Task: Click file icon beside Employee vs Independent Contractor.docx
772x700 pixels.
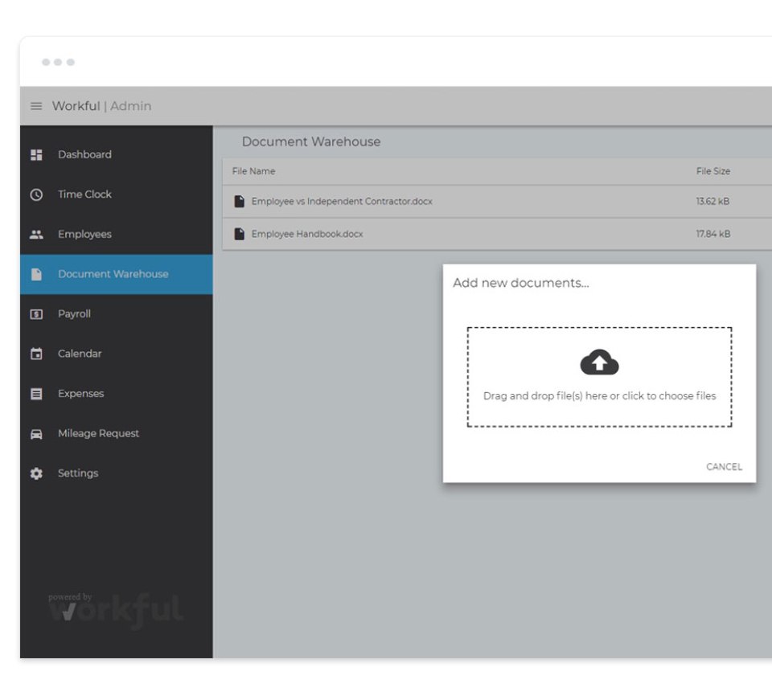Action: pyautogui.click(x=240, y=202)
